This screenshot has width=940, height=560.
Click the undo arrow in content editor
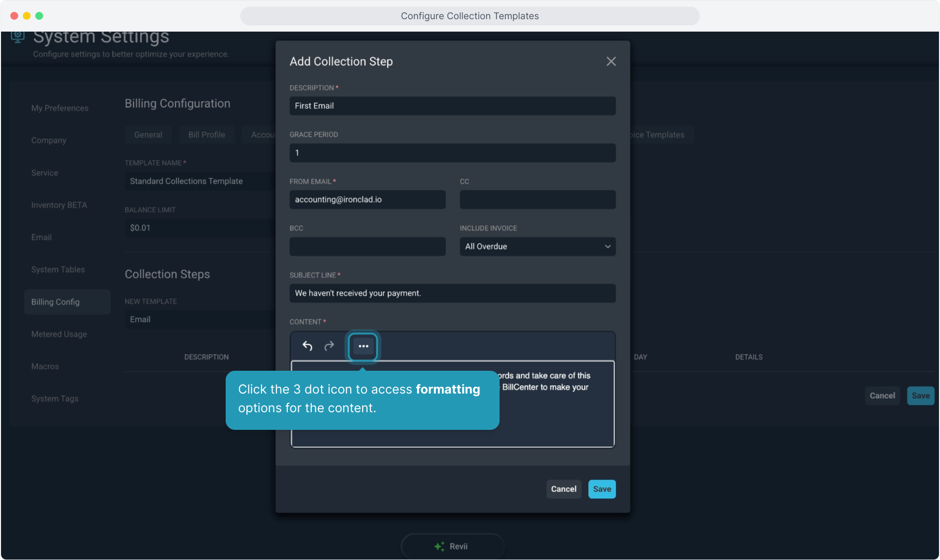[307, 346]
